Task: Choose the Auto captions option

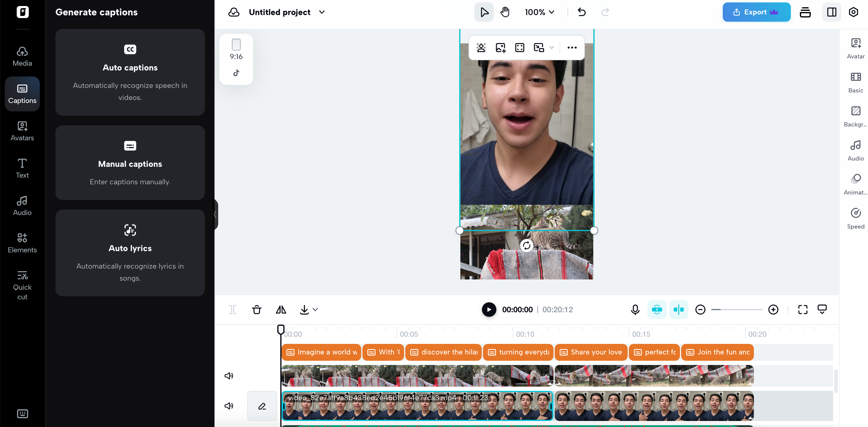Action: coord(130,72)
